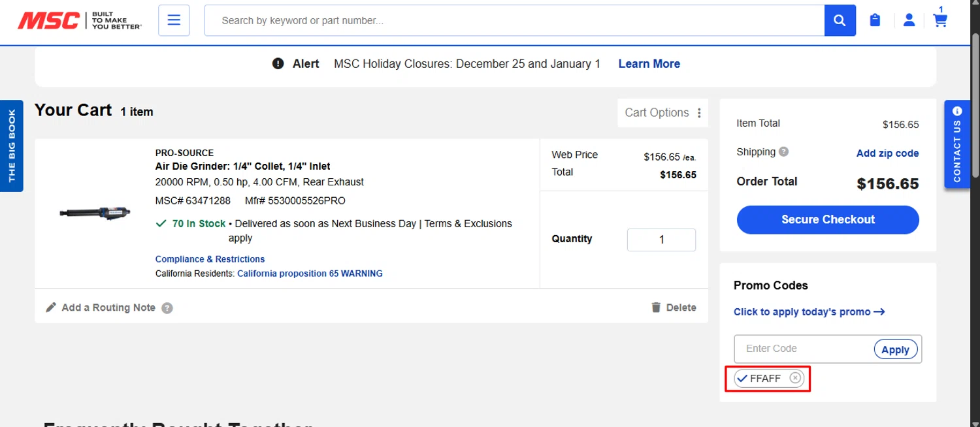Click the Shipping help question mark
This screenshot has width=980, height=427.
[x=783, y=152]
